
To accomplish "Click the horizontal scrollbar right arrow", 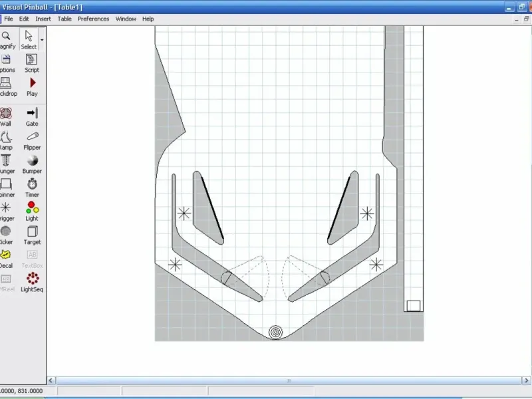I will 526,380.
